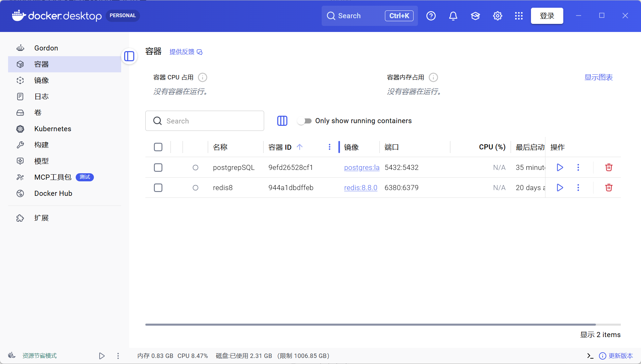
Task: Click container ID 9efd26528cf1
Action: click(x=291, y=168)
